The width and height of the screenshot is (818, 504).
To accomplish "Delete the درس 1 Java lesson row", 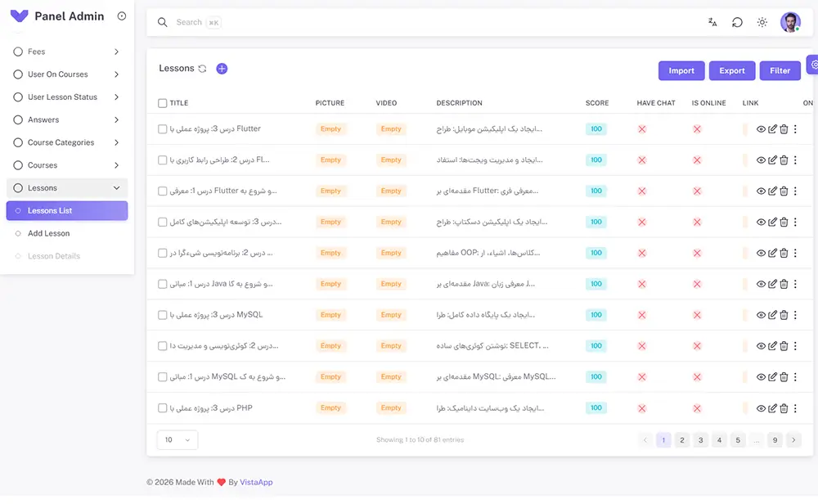I will pos(784,284).
